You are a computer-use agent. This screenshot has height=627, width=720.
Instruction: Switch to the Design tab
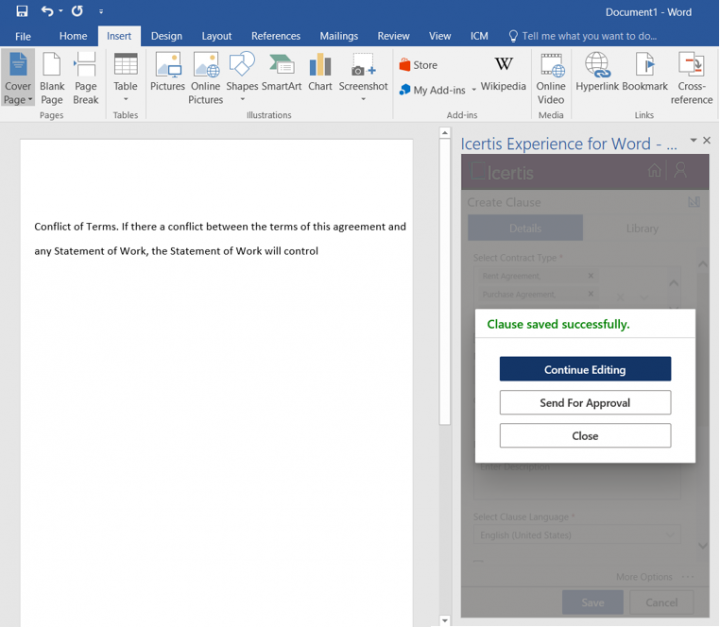[166, 36]
